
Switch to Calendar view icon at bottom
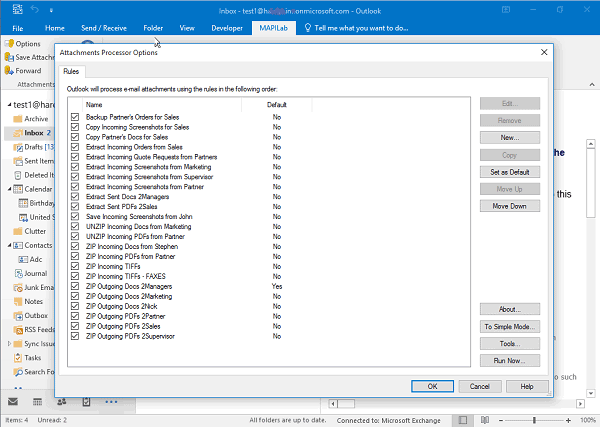tap(38, 401)
